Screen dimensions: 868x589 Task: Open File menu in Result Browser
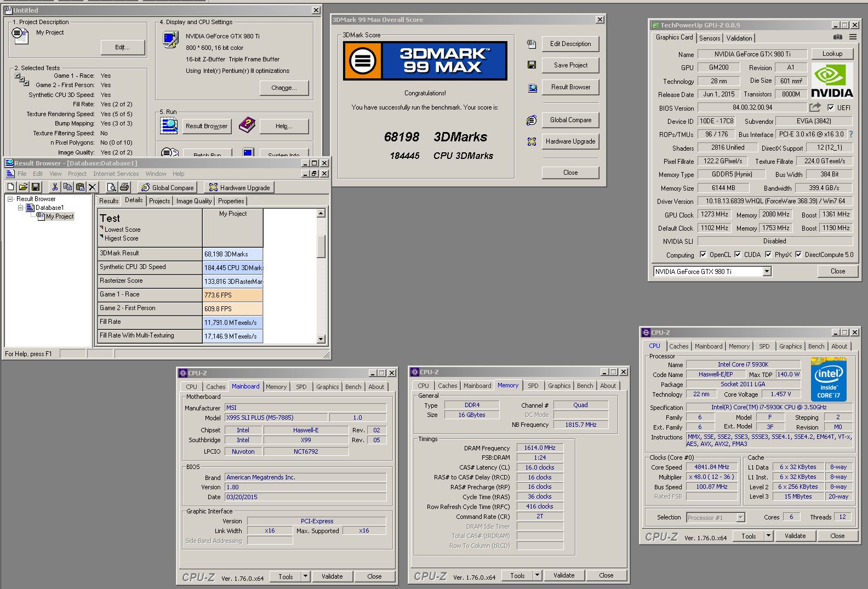click(x=22, y=174)
